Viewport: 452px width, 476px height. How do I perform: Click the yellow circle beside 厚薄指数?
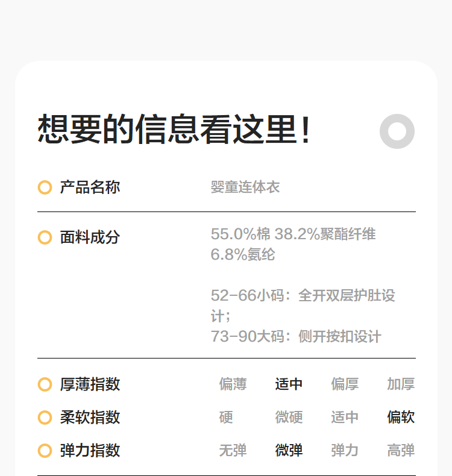45,384
